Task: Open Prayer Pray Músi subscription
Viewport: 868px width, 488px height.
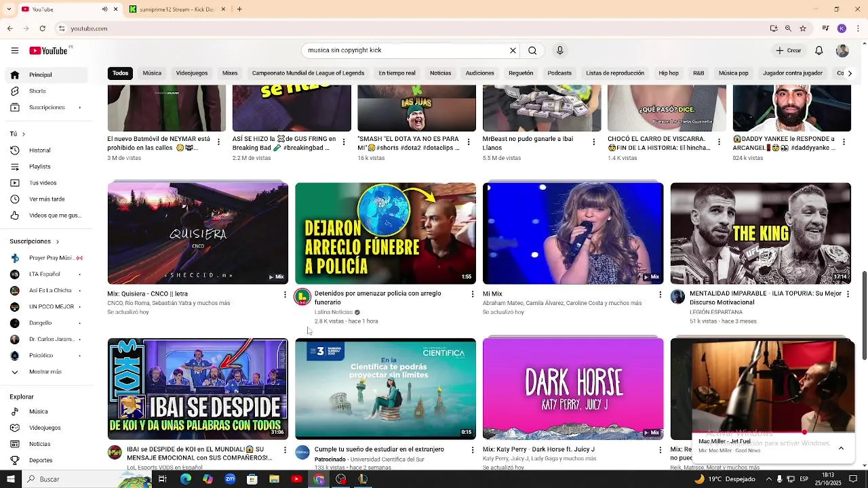Action: point(46,258)
